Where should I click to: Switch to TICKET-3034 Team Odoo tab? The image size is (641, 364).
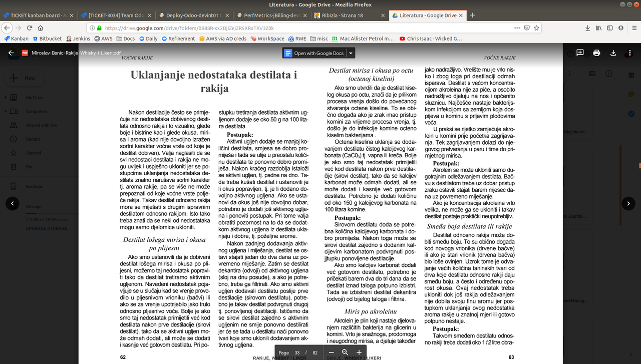click(117, 15)
